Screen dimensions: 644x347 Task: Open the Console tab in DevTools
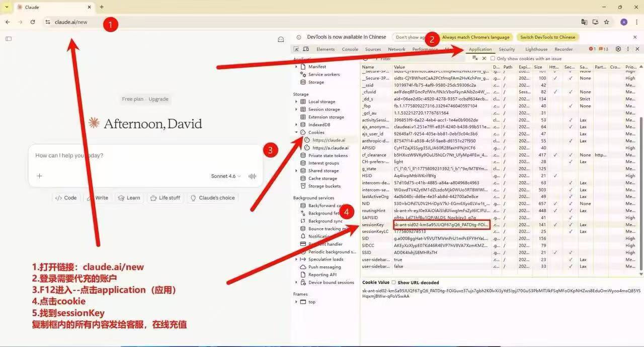[x=350, y=49]
